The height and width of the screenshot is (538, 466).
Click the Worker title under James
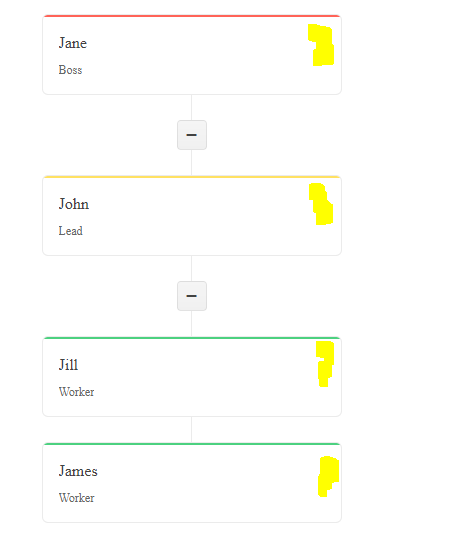point(77,498)
